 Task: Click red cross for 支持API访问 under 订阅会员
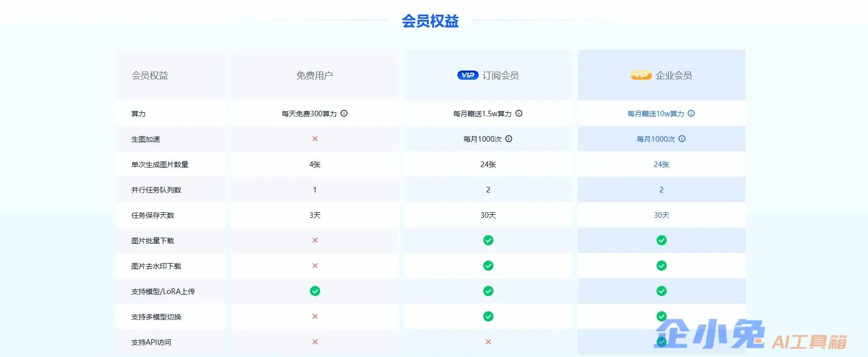[x=488, y=342]
